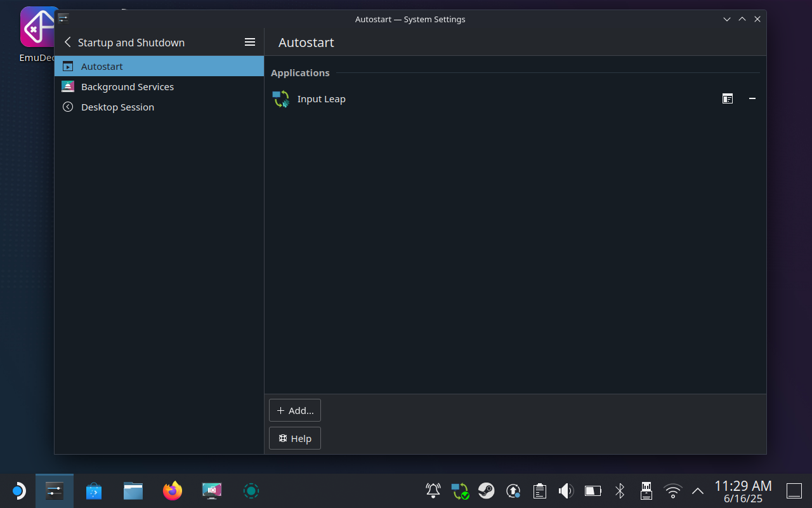Select Desktop Session in the sidebar
The height and width of the screenshot is (508, 812).
coord(117,107)
